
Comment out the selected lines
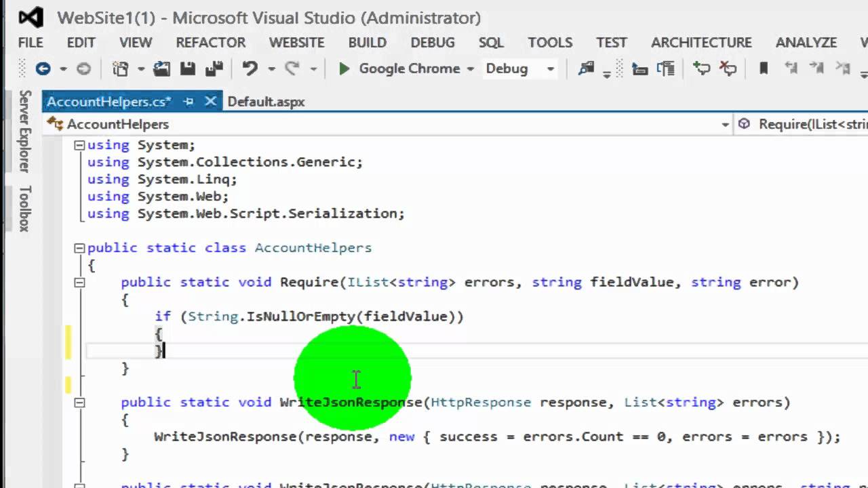pyautogui.click(x=701, y=68)
